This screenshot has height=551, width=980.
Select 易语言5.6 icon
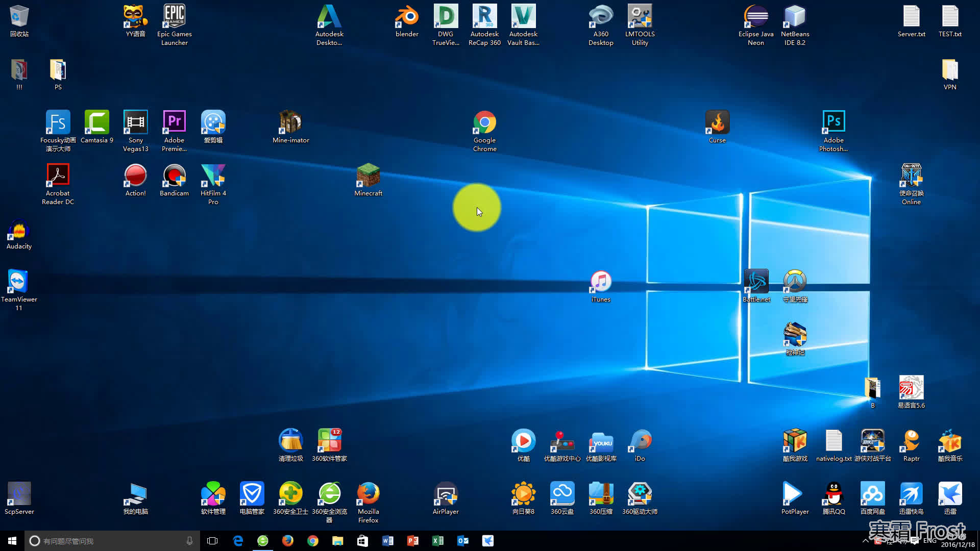pyautogui.click(x=911, y=392)
